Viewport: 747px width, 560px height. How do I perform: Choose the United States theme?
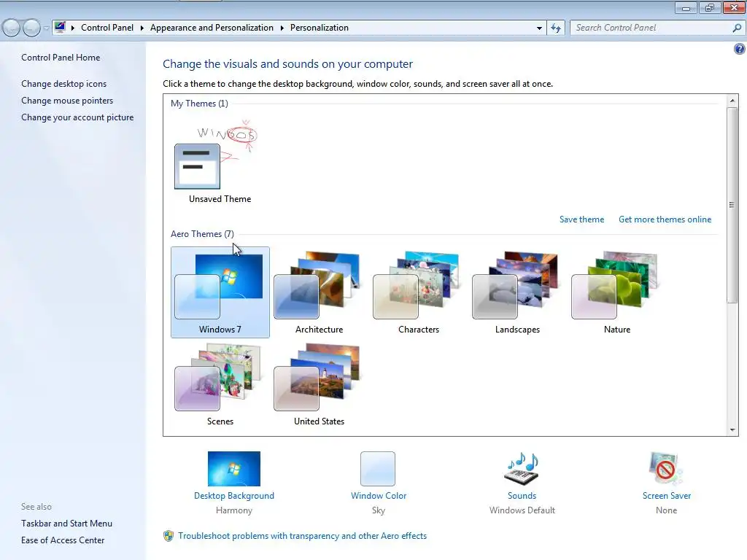point(319,384)
